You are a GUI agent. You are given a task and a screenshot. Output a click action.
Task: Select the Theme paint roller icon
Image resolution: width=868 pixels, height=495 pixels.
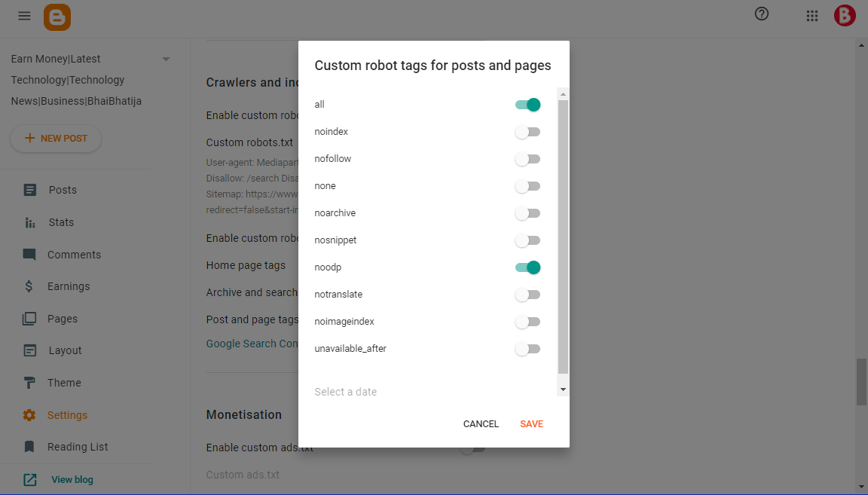29,383
